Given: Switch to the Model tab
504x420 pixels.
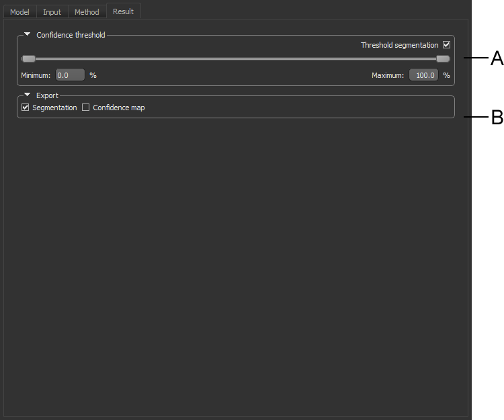Looking at the screenshot, I should click(19, 12).
